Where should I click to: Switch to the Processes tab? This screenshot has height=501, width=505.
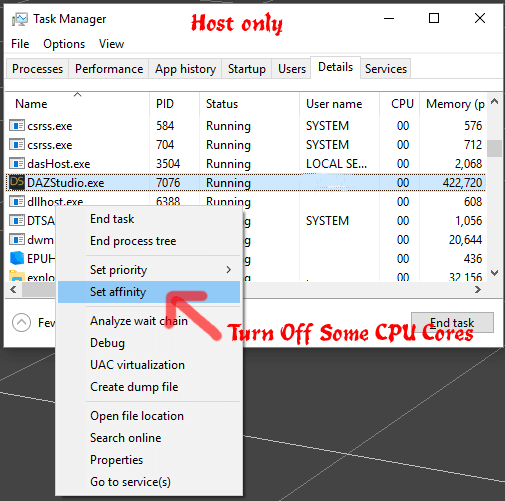37,69
